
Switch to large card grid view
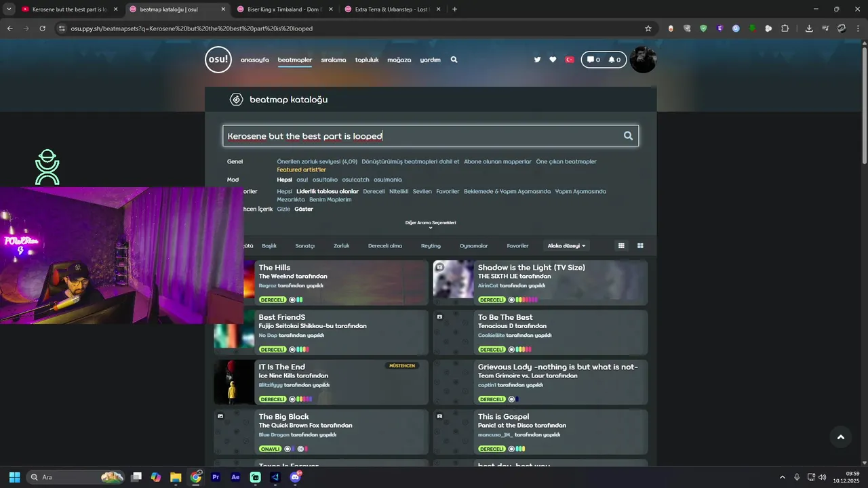point(640,245)
